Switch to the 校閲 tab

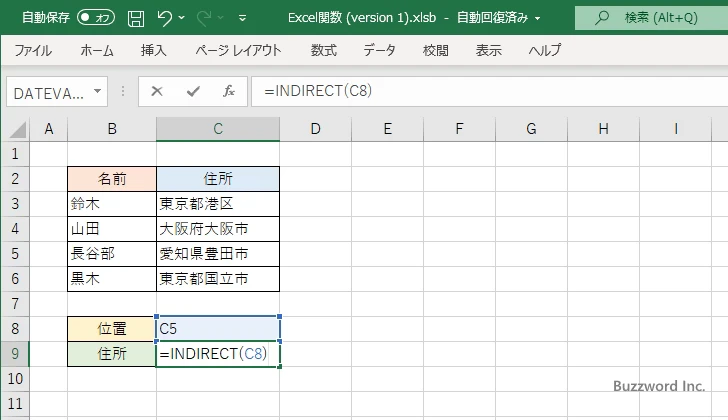pos(436,50)
